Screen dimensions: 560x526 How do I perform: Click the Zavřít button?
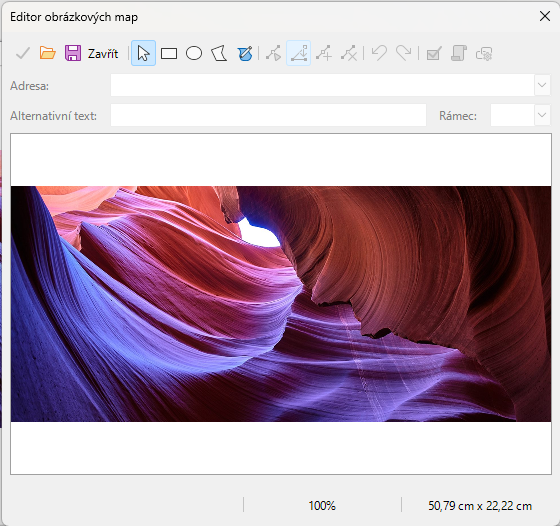click(x=103, y=54)
